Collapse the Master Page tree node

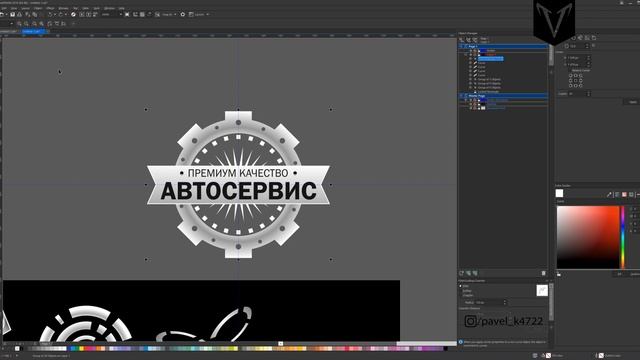461,96
